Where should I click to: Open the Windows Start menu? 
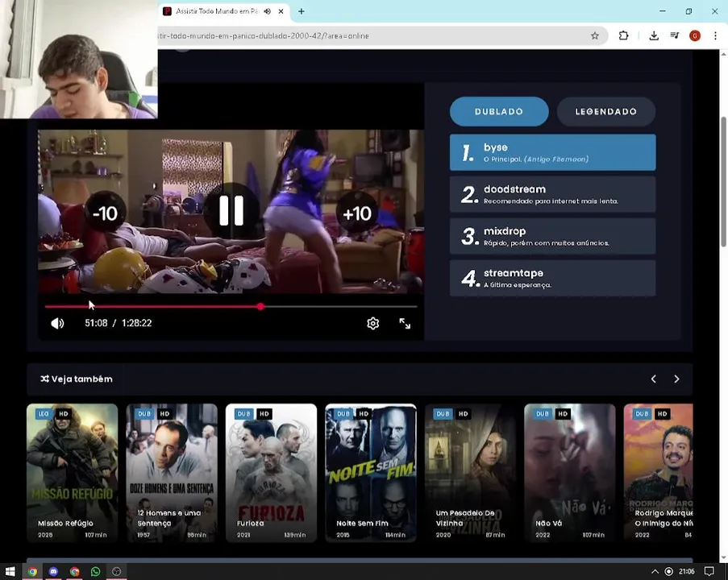(10, 571)
